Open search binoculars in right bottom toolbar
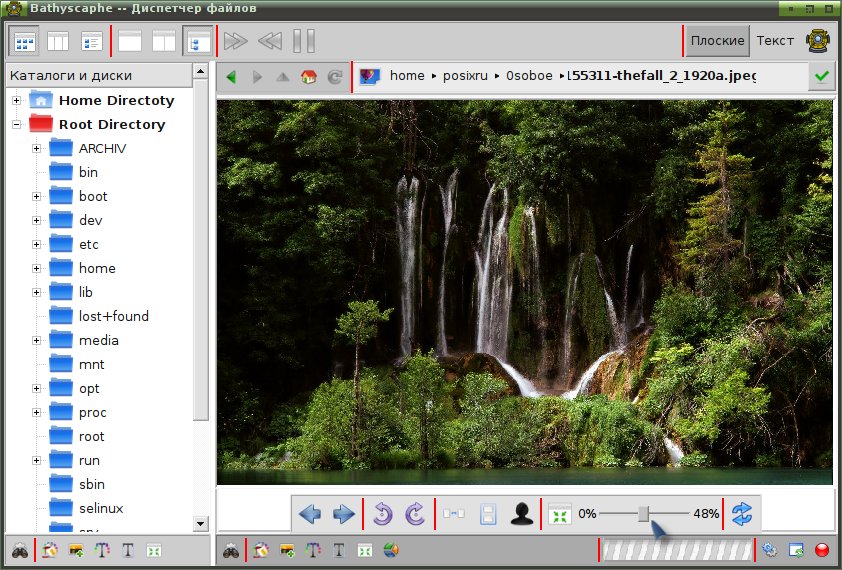The width and height of the screenshot is (842, 570). [231, 551]
